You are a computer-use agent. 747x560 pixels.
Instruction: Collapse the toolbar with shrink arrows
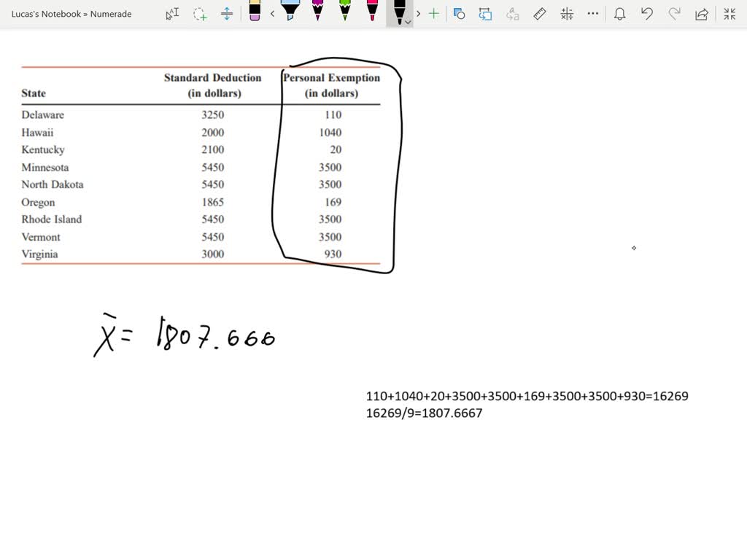729,13
